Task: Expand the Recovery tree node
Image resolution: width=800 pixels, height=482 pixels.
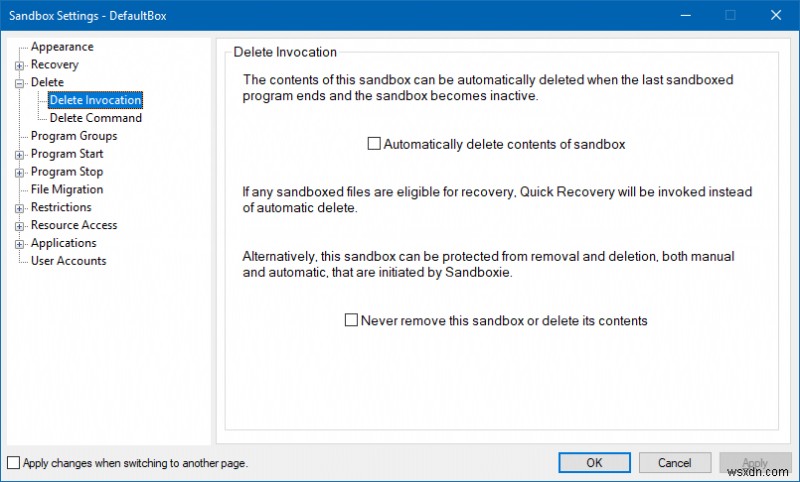Action: point(19,65)
